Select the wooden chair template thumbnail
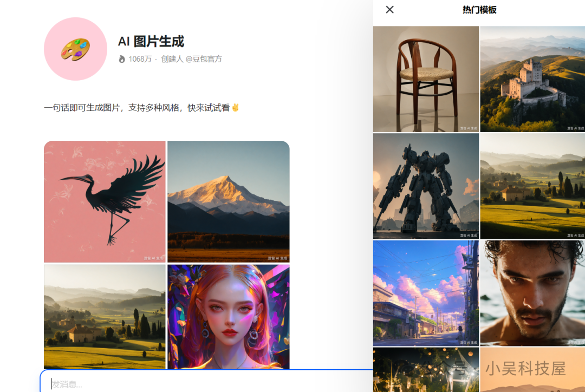The image size is (585, 392). [x=426, y=79]
